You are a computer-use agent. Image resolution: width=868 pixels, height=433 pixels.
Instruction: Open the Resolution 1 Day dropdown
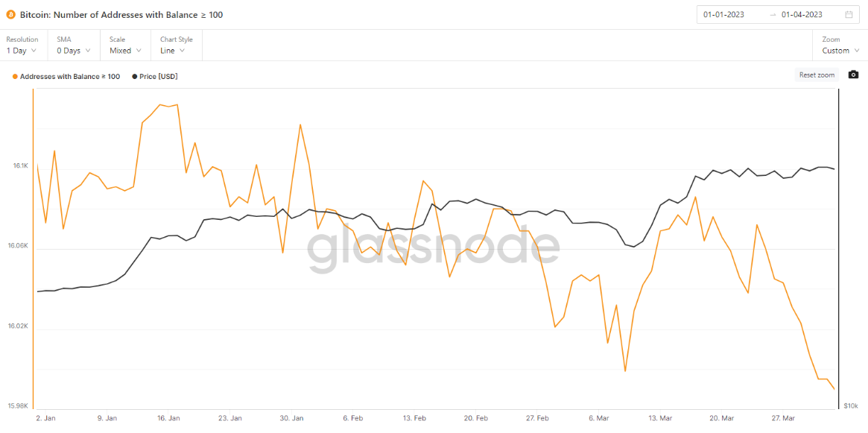[22, 45]
